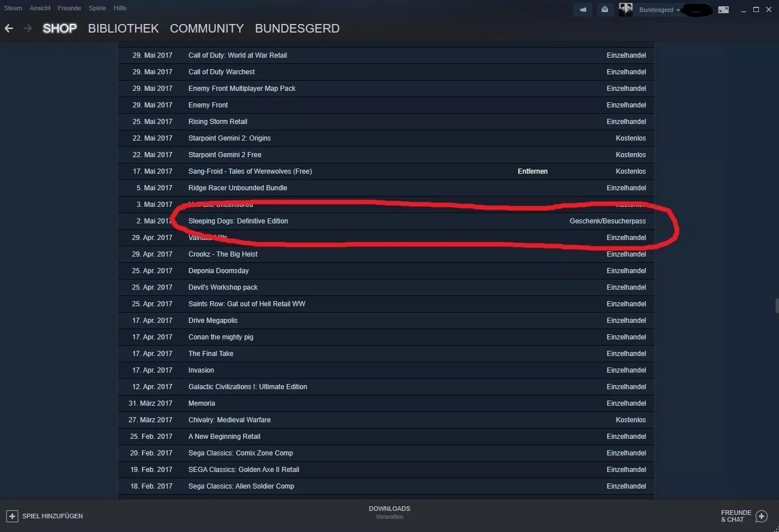Select Enemy Front Multiplayer Map Pack
This screenshot has height=532, width=779.
pos(242,89)
